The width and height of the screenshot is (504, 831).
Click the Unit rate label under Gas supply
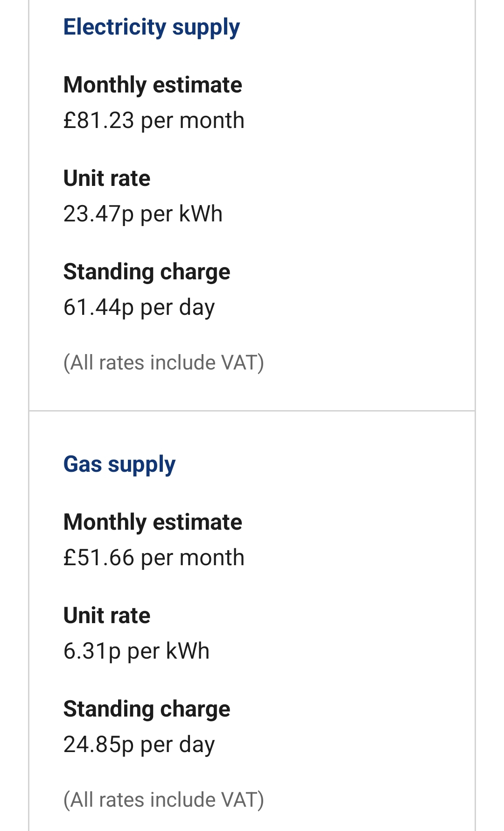point(107,616)
